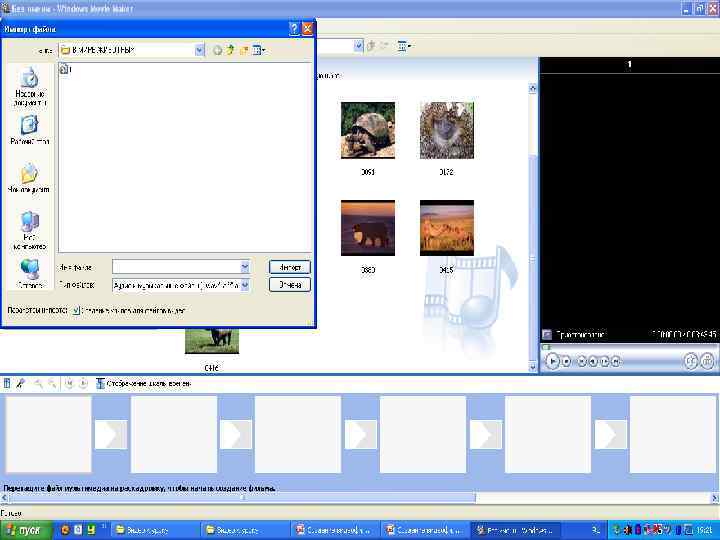Select the bear at sunset clip thumbnail
The width and height of the screenshot is (720, 540).
pos(368,228)
